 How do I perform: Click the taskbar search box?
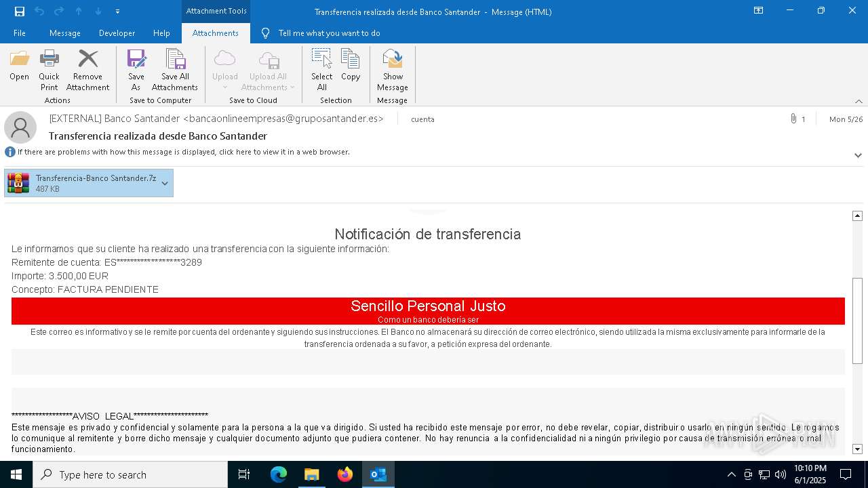click(130, 474)
